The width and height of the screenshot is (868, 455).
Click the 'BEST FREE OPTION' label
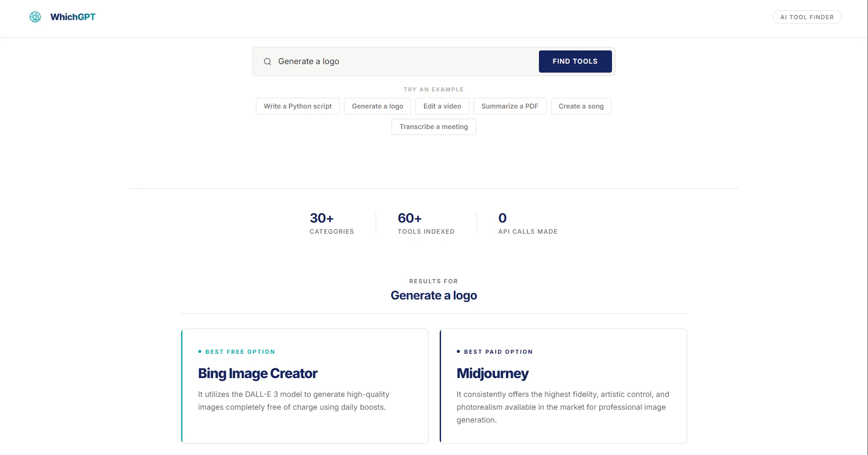(x=240, y=352)
